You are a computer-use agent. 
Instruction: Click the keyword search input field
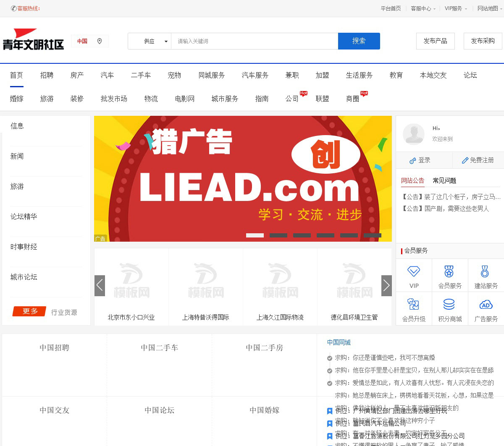coord(254,41)
